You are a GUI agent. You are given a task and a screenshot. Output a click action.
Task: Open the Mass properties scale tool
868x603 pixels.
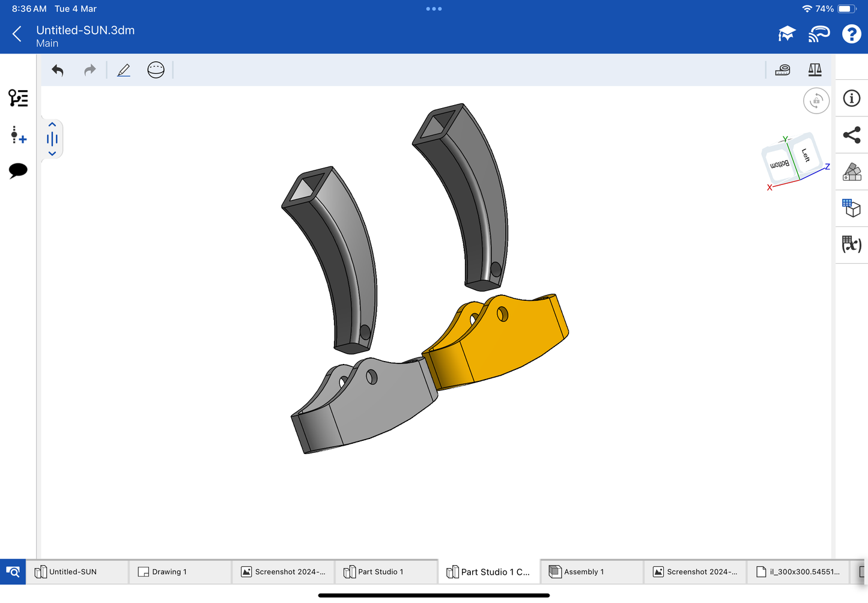click(x=815, y=70)
